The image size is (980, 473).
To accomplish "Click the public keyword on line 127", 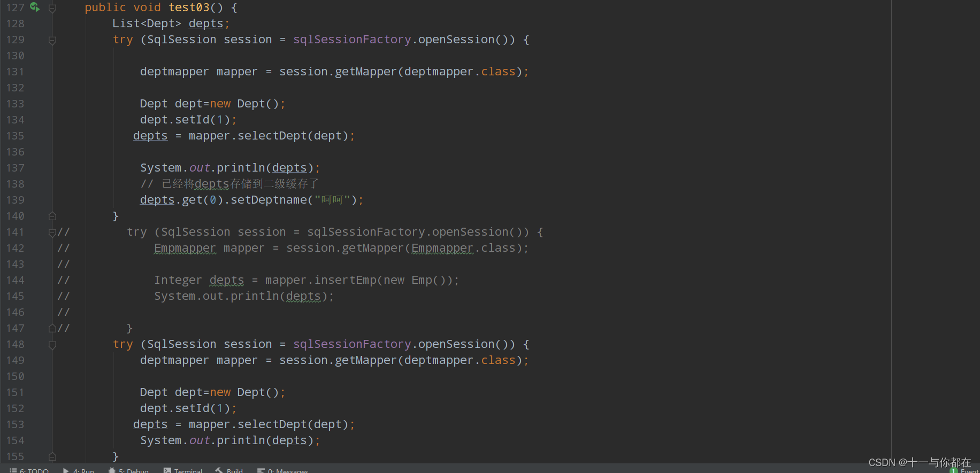I will pos(105,7).
